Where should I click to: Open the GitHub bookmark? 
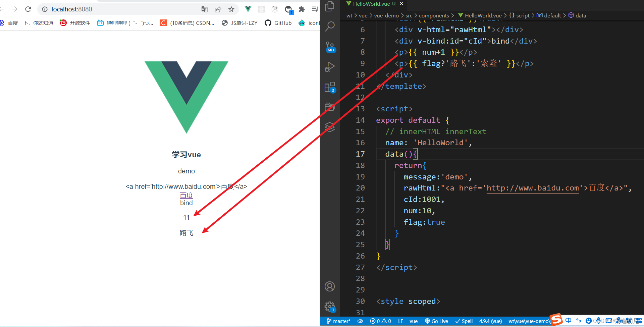[x=278, y=23]
